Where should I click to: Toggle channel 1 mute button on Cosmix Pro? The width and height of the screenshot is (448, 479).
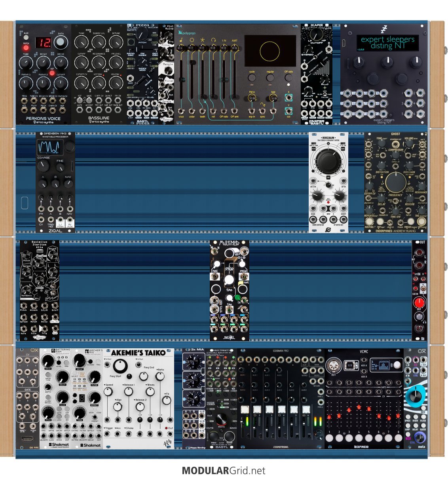tap(245, 409)
